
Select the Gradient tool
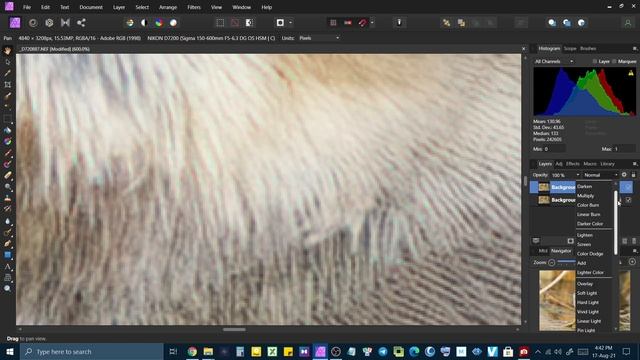[7, 142]
